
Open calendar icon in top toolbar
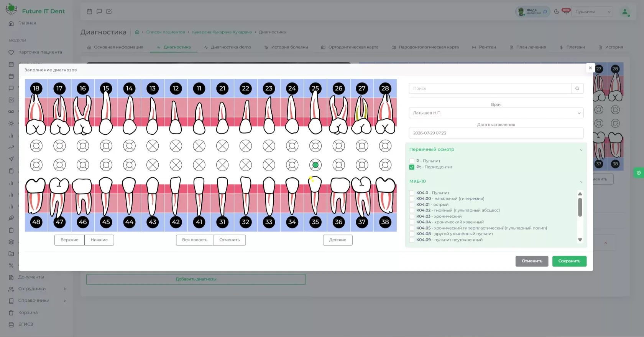(x=89, y=12)
